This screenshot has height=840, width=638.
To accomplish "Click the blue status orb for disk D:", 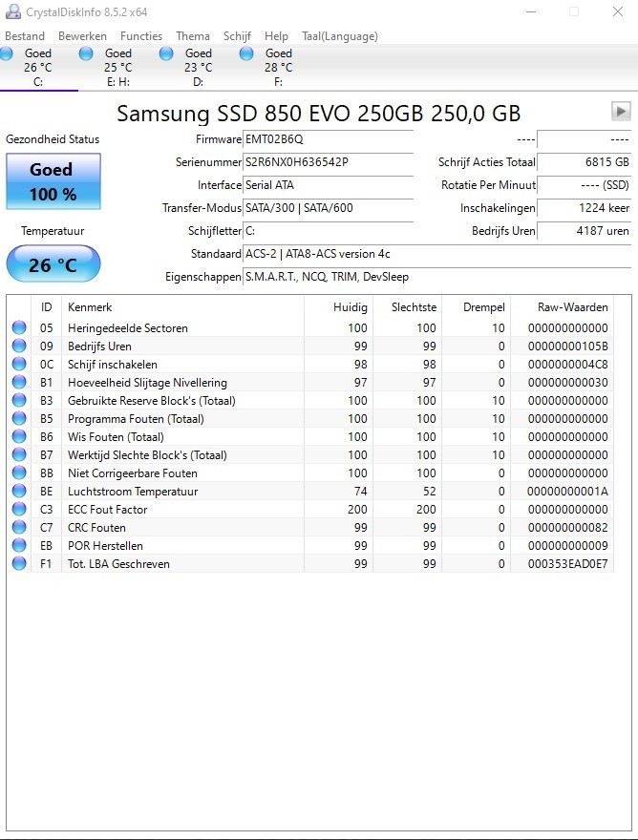I will [166, 53].
